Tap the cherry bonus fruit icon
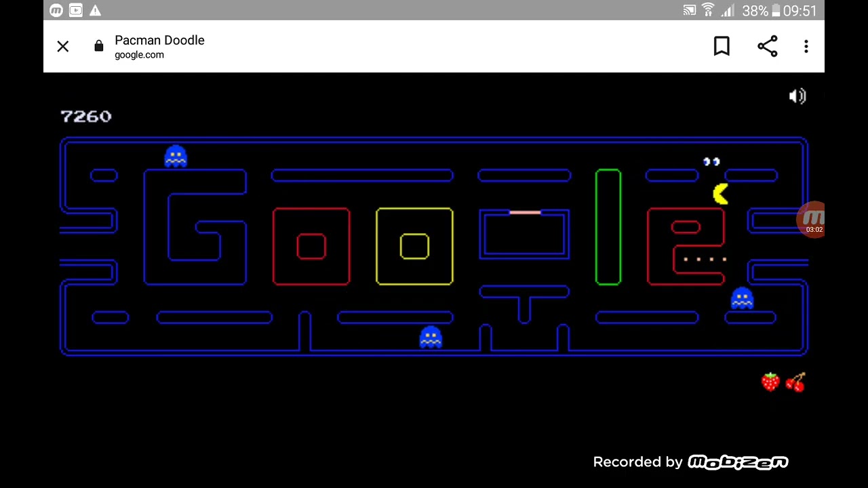 (x=795, y=382)
